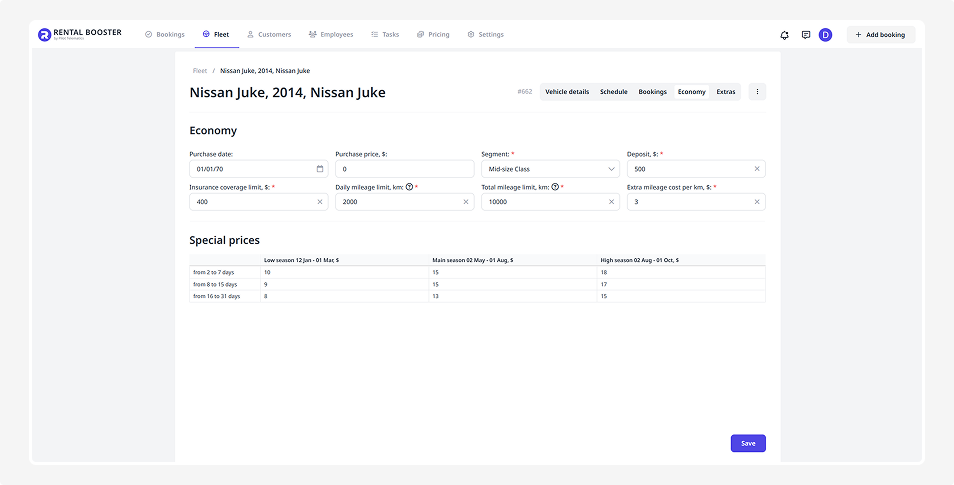The width and height of the screenshot is (954, 485).
Task: Click the Purchase price input field
Action: coord(404,169)
